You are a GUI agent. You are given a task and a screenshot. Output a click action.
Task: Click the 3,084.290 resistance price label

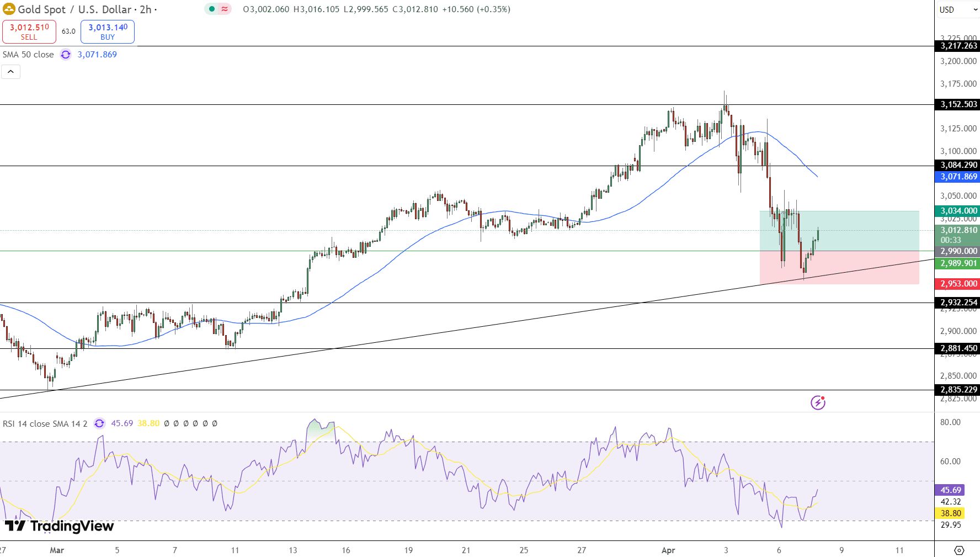pyautogui.click(x=957, y=165)
